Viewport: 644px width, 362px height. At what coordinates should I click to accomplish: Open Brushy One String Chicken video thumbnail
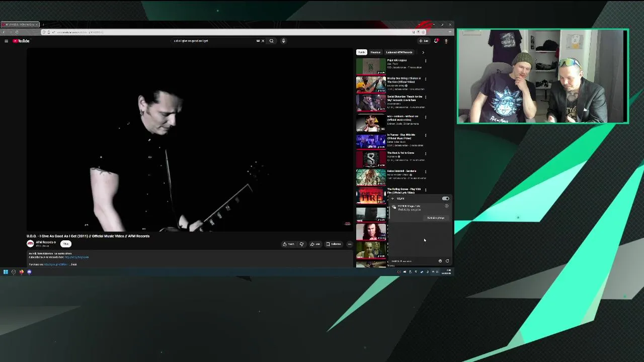pos(371,84)
